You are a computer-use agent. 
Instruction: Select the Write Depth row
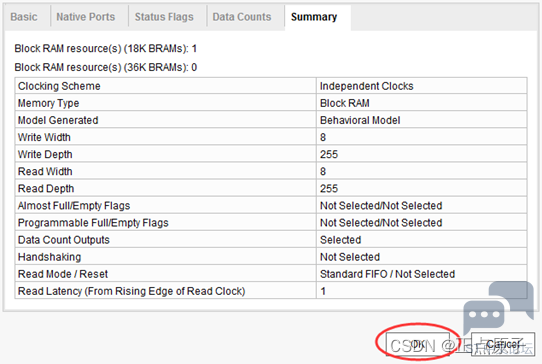point(271,154)
